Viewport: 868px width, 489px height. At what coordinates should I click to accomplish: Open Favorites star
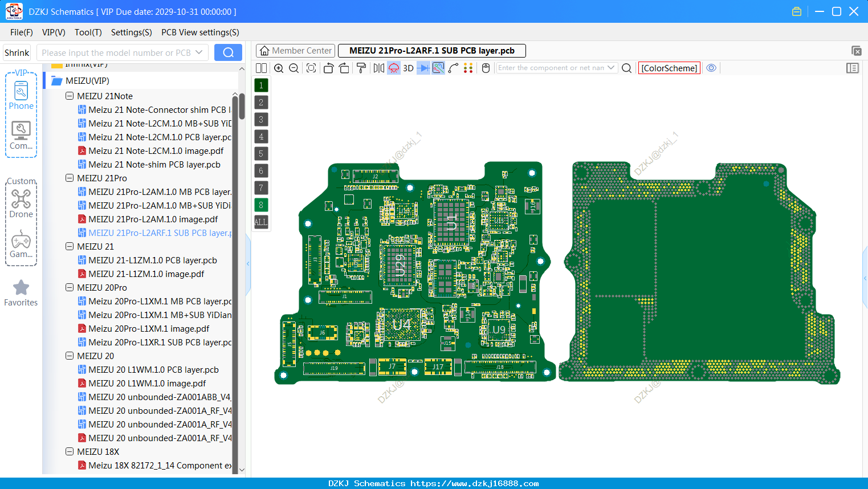pos(21,293)
